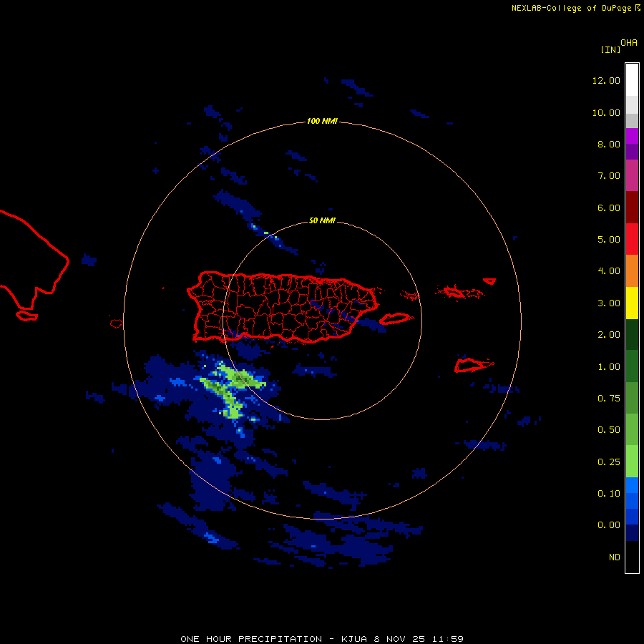644x644 pixels.
Task: Pick the bright red 5.00 legend swatch
Action: coord(632,239)
